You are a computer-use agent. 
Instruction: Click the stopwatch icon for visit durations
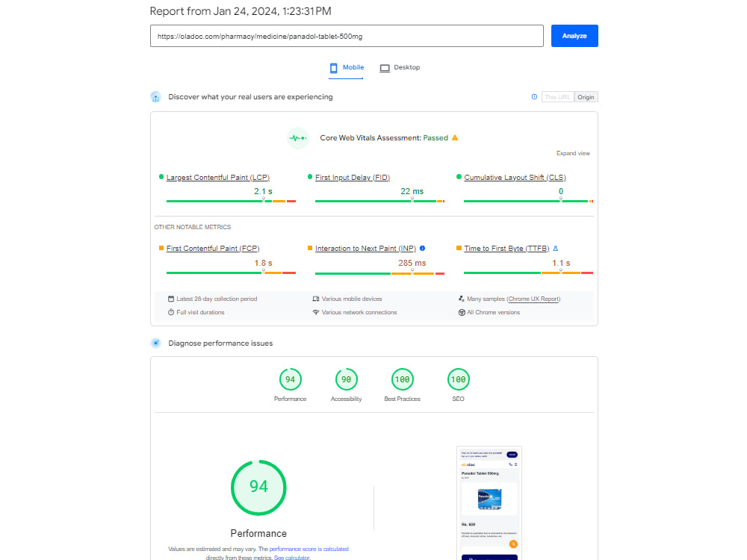(170, 312)
